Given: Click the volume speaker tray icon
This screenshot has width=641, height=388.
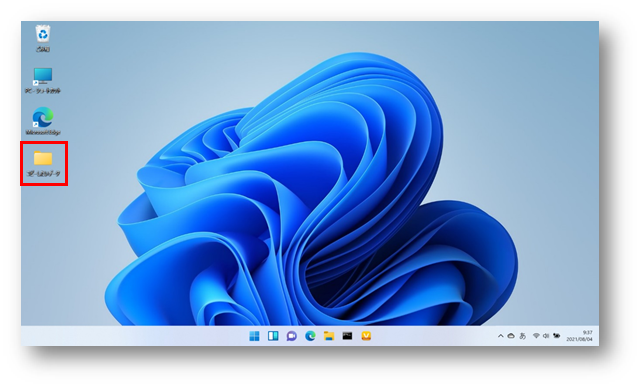Looking at the screenshot, I should 546,336.
